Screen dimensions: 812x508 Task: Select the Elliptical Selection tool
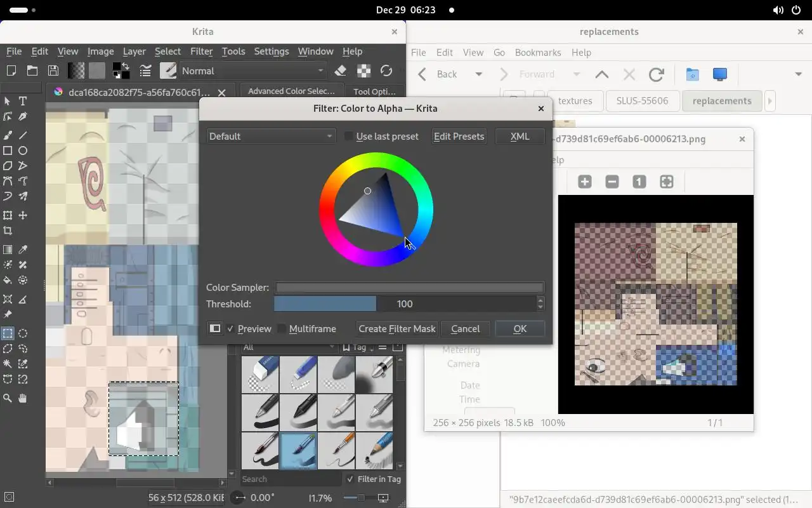point(23,333)
